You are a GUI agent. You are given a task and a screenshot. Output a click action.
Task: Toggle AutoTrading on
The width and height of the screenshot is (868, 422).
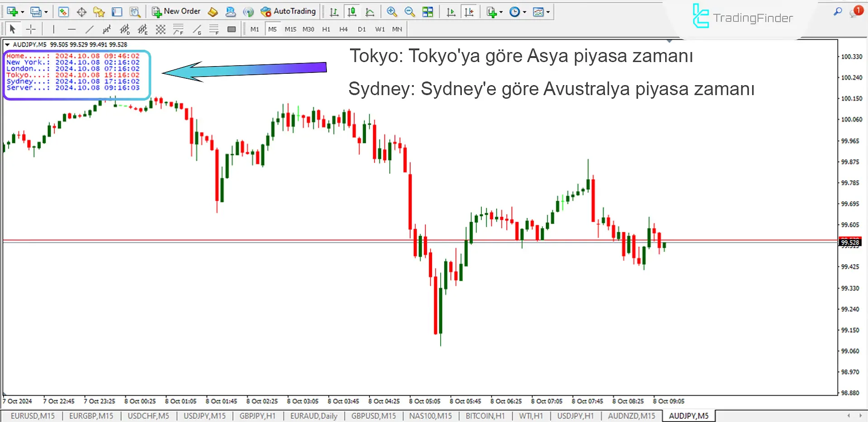(x=288, y=11)
